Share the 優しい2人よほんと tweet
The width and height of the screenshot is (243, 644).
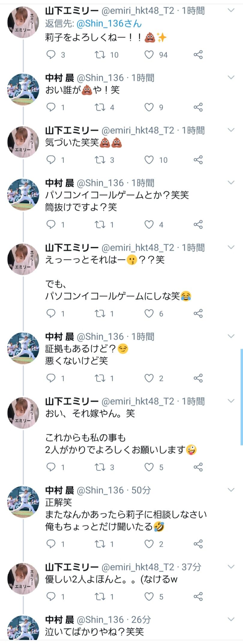198,596
